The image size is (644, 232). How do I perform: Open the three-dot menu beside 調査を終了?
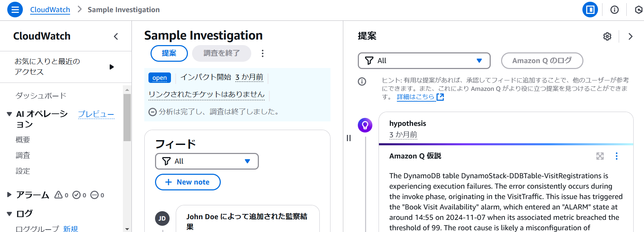(x=263, y=53)
